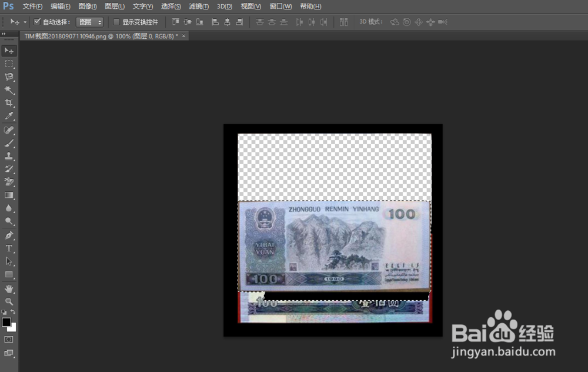The image size is (588, 372).
Task: Choose 3D zoom camera icon
Action: (443, 22)
